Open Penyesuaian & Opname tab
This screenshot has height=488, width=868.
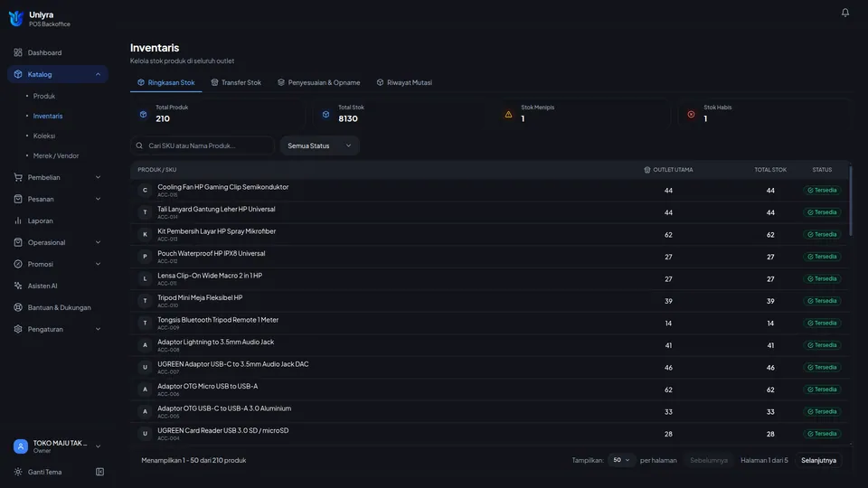[319, 82]
